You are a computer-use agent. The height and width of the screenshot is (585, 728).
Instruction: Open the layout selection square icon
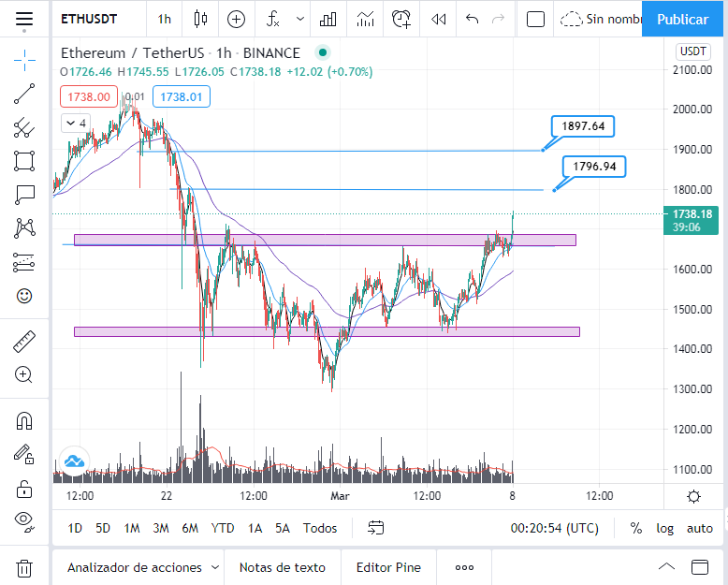tap(535, 19)
